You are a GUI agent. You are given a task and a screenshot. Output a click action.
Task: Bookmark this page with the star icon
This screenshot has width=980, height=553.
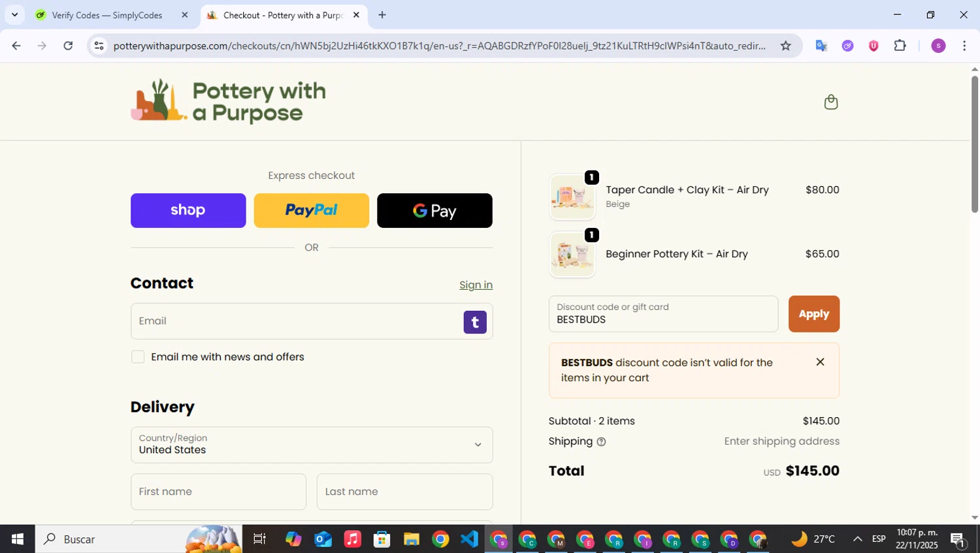(x=785, y=46)
